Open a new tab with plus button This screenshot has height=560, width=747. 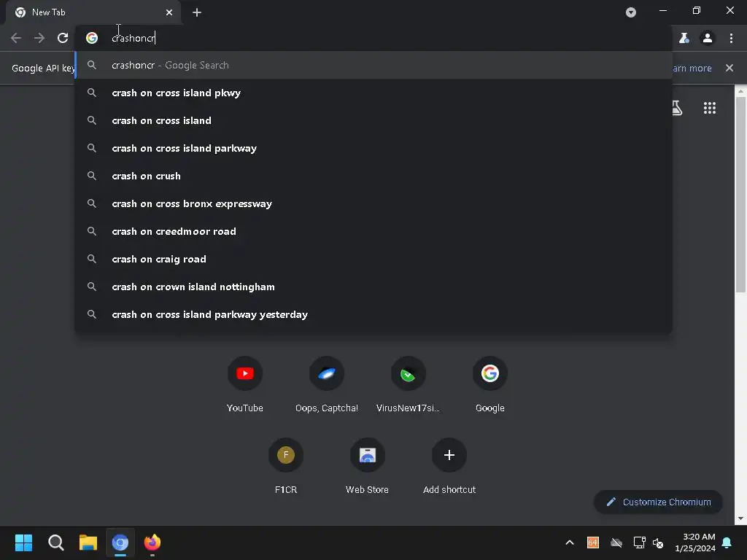tap(197, 12)
